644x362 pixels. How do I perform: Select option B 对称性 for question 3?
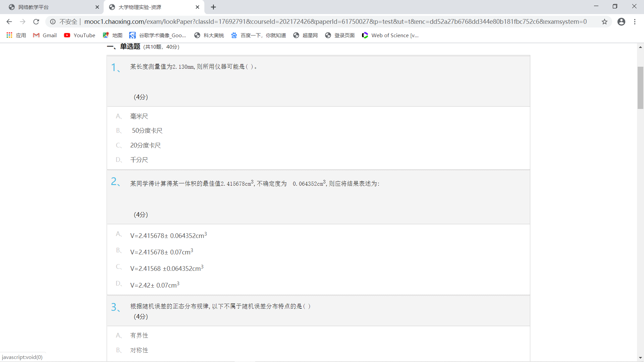click(139, 350)
